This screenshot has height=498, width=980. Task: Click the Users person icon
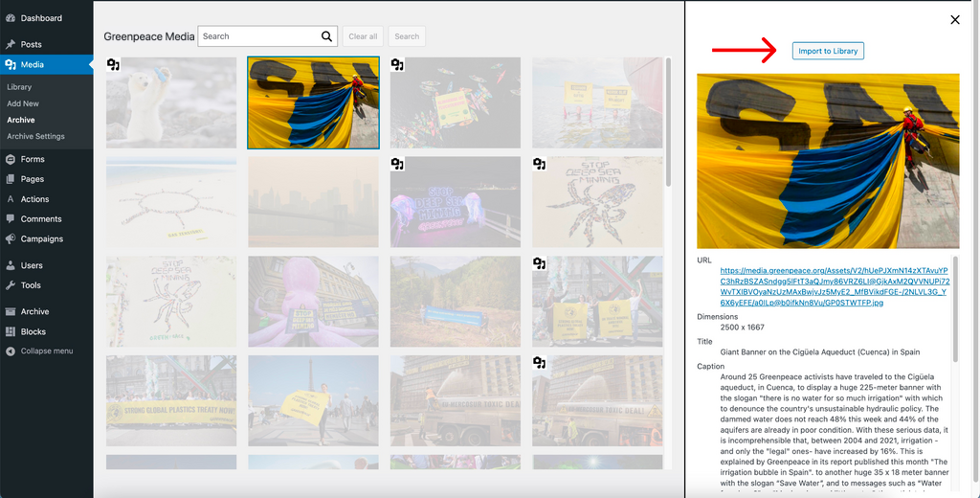[11, 265]
